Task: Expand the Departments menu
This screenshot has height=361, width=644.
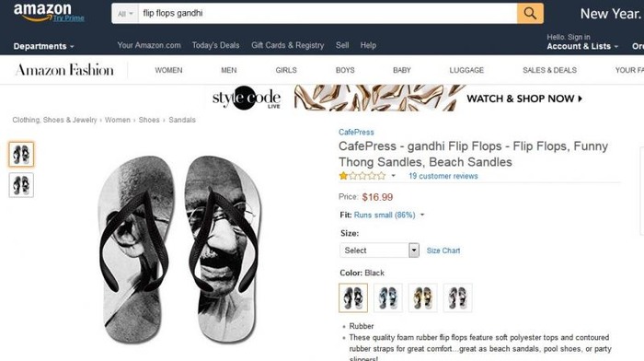Action: (x=43, y=46)
